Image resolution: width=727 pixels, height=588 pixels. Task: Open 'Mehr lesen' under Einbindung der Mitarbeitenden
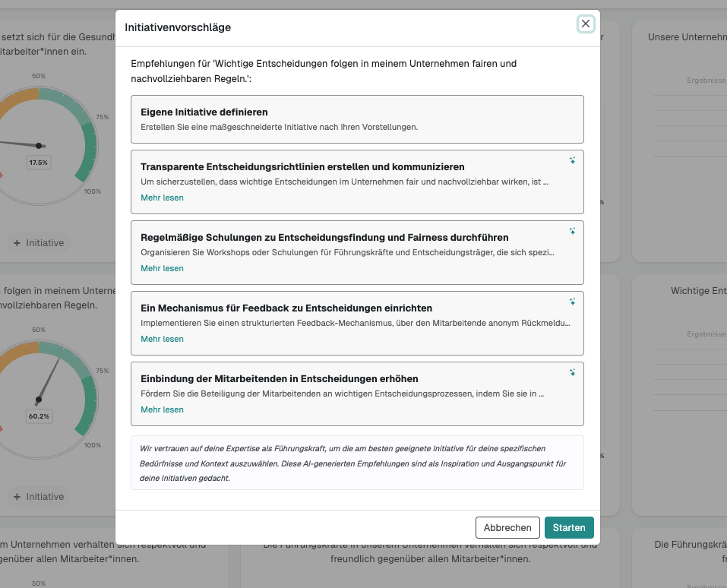162,409
